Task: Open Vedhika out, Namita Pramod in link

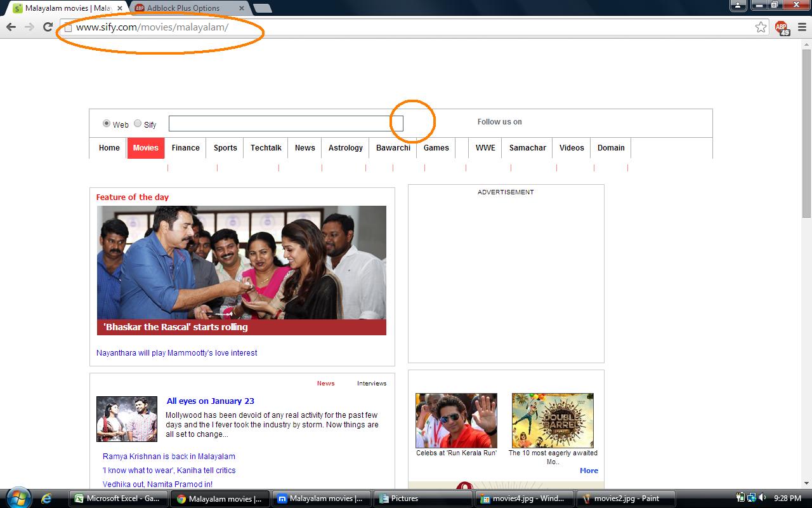Action: coord(157,485)
